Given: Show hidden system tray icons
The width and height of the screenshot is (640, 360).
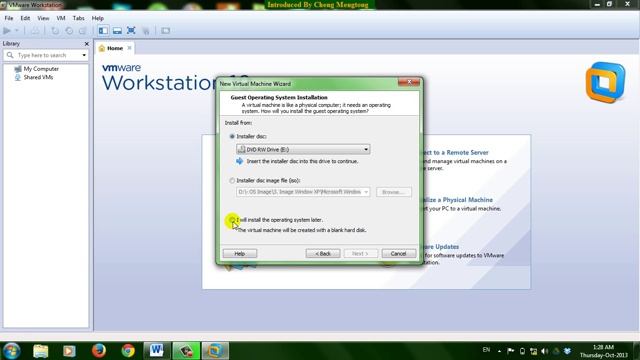Looking at the screenshot, I should coord(499,351).
